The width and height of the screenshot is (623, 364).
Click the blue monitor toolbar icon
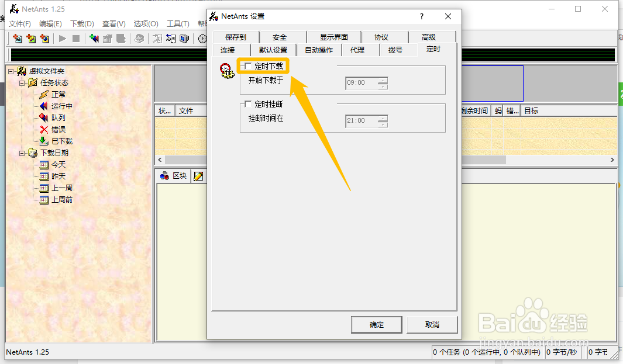tap(184, 39)
